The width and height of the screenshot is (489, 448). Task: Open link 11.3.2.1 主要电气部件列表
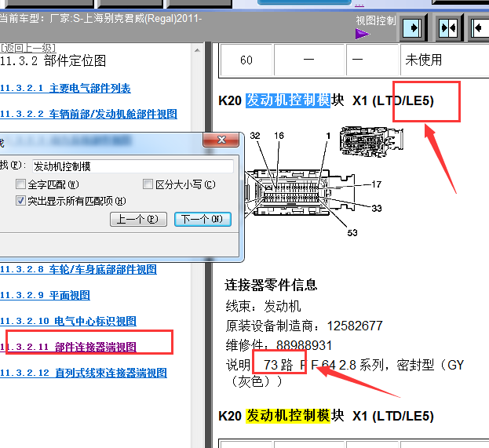click(65, 88)
